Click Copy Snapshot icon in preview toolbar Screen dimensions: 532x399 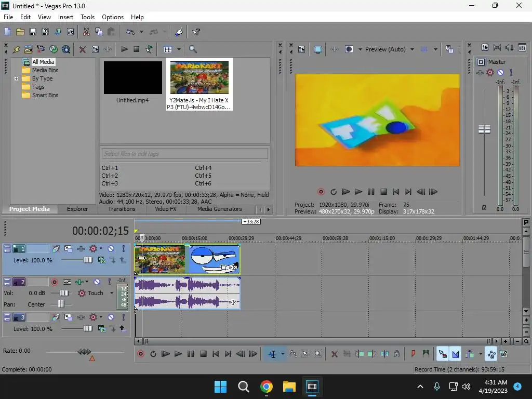point(449,49)
